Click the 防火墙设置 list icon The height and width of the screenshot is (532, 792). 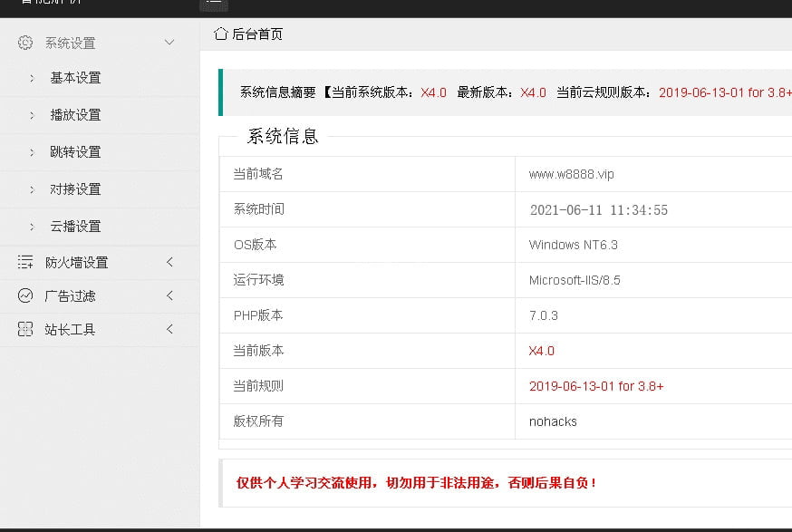25,262
